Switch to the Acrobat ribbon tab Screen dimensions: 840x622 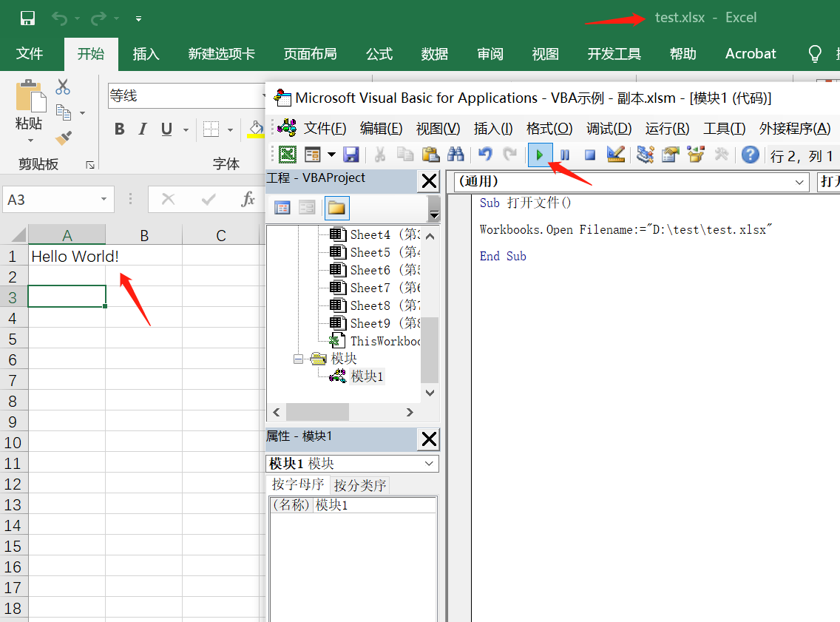click(751, 53)
